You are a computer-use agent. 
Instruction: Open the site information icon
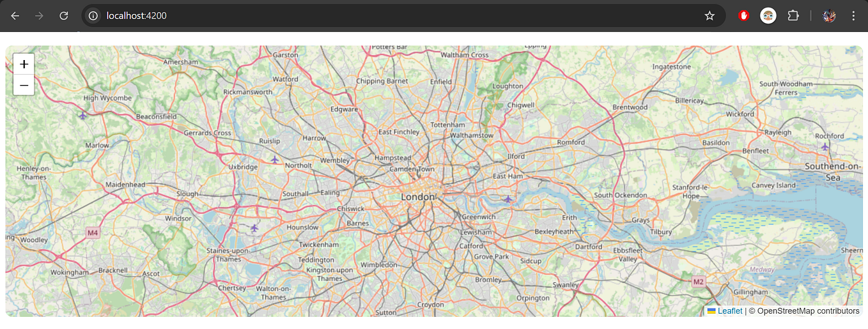(x=93, y=15)
